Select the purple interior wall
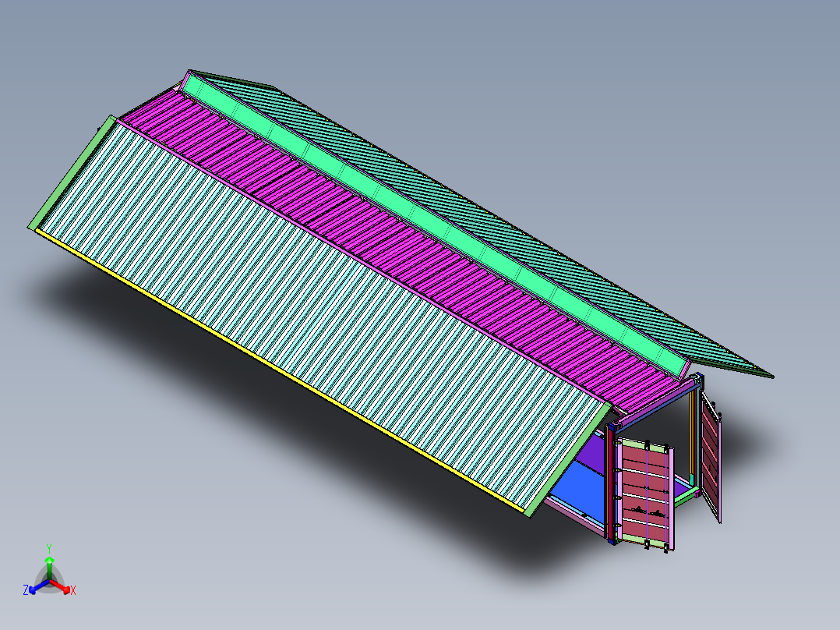Screen dimensions: 840x630 (x=592, y=451)
